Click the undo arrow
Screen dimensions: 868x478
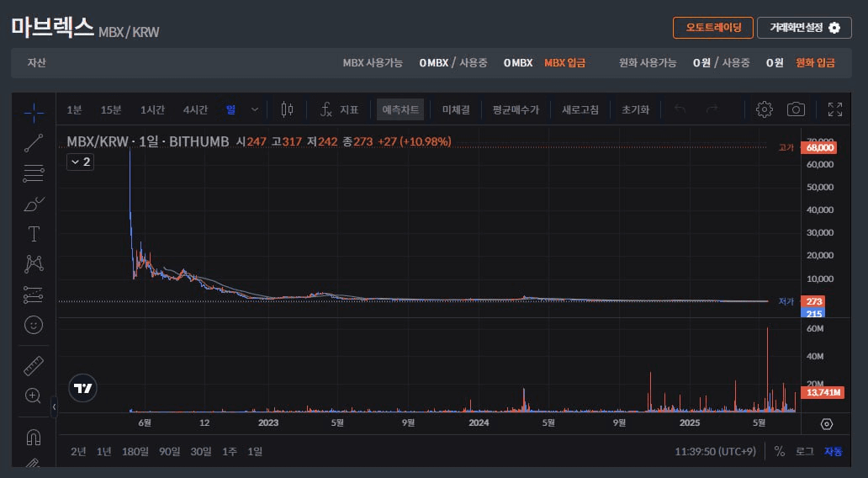(x=680, y=109)
